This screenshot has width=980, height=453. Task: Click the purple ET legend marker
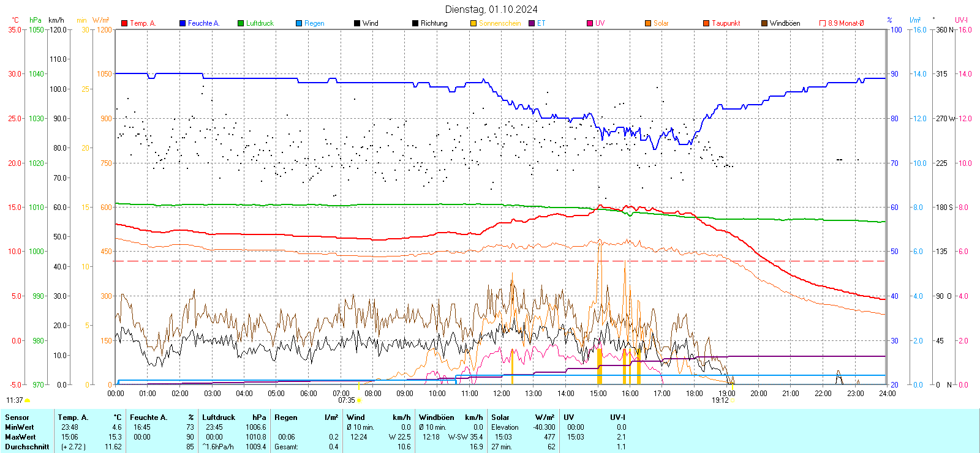point(532,23)
